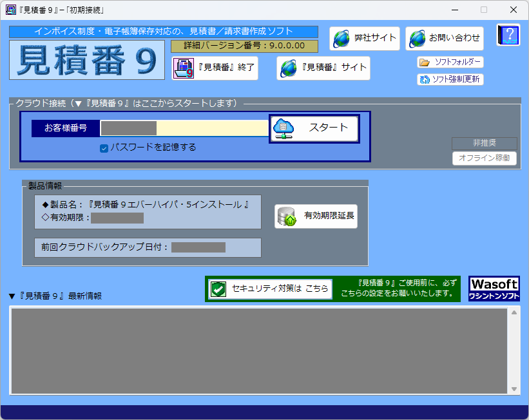
Task: Click the cloud icon on Start button
Action: click(284, 129)
